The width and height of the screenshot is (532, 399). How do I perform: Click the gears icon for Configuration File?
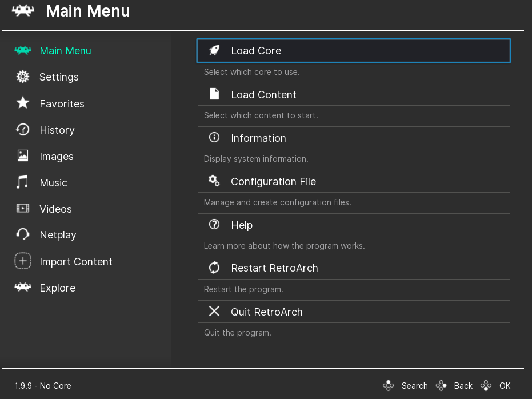(214, 181)
